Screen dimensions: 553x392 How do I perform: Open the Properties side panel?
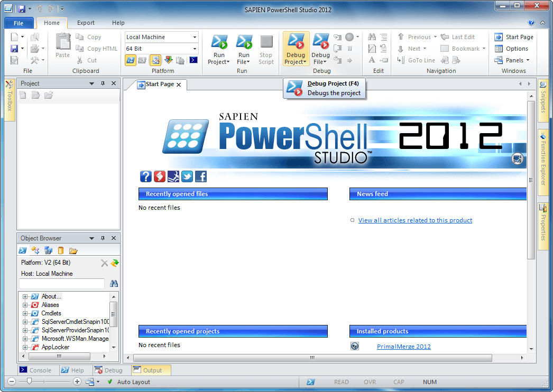[x=543, y=226]
